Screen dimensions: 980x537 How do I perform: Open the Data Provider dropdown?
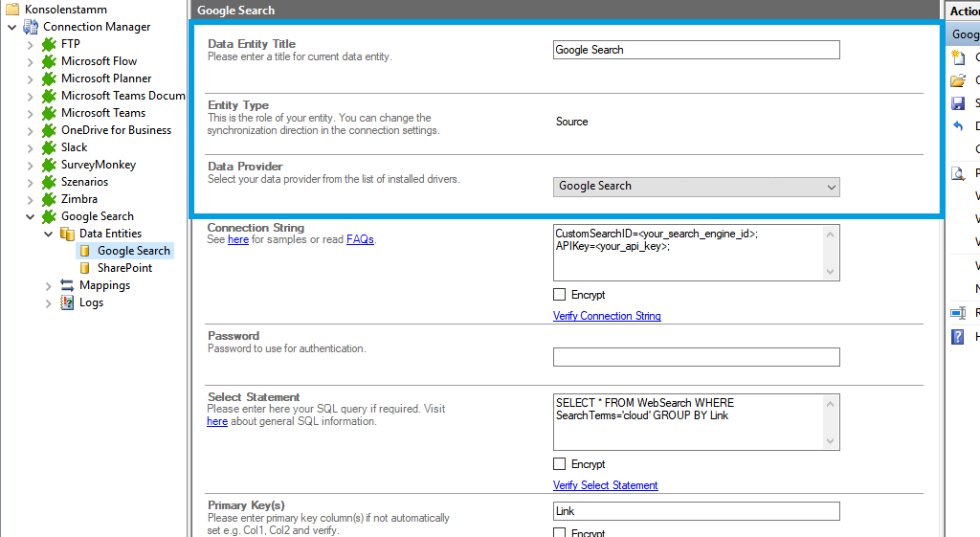pyautogui.click(x=696, y=187)
